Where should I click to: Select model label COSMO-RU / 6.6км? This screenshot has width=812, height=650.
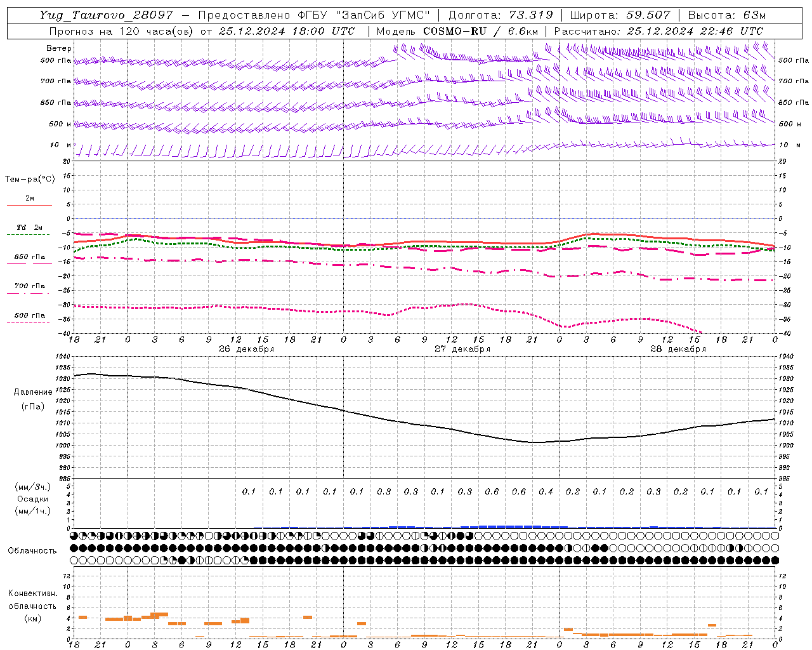[481, 31]
